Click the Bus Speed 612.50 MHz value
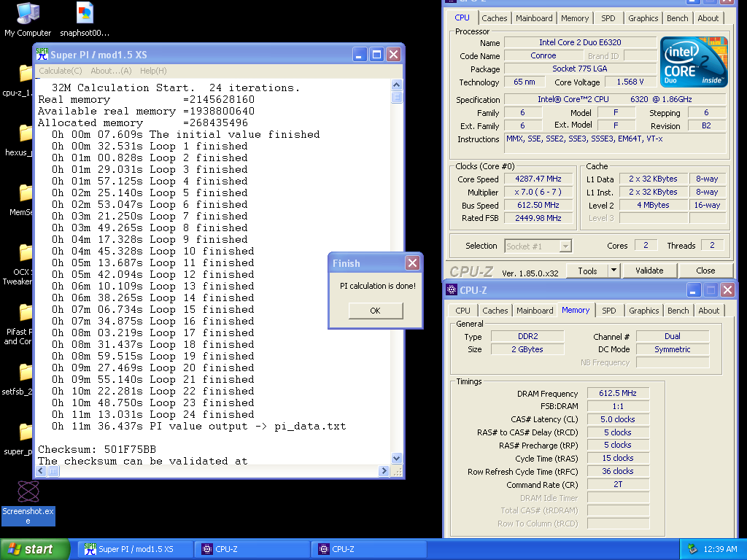This screenshot has height=560, width=747. (x=538, y=205)
